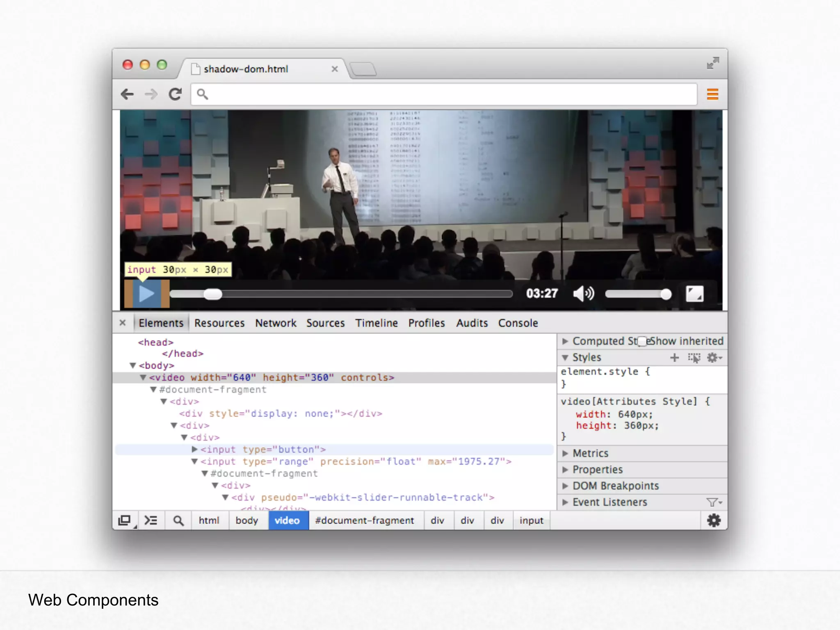This screenshot has height=630, width=840.
Task: Open DevTools settings gear icon
Action: click(714, 520)
